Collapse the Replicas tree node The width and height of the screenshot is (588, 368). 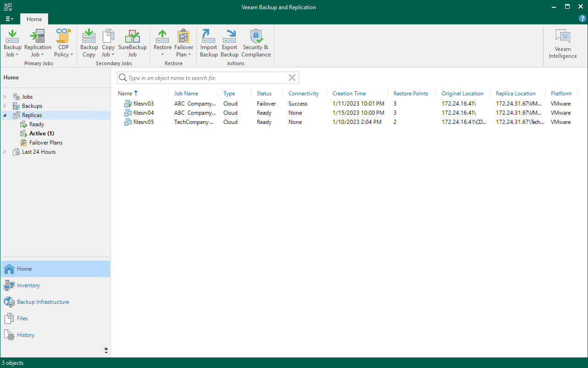5,115
